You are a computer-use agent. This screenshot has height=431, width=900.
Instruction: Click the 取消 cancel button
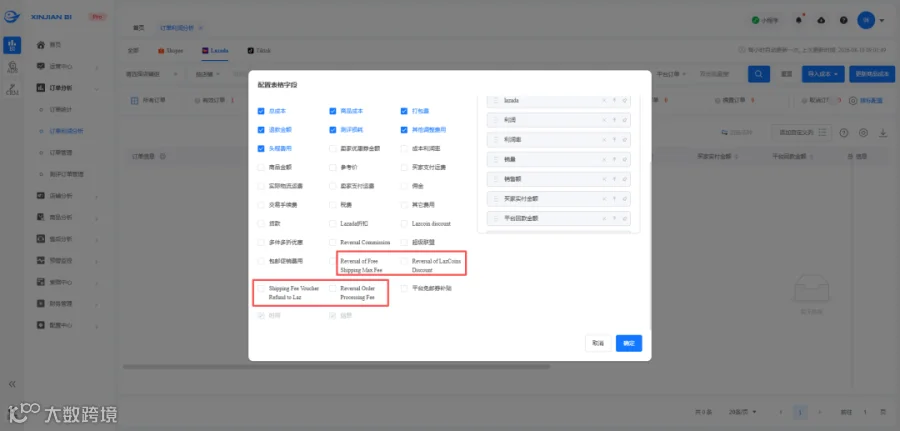coord(598,343)
